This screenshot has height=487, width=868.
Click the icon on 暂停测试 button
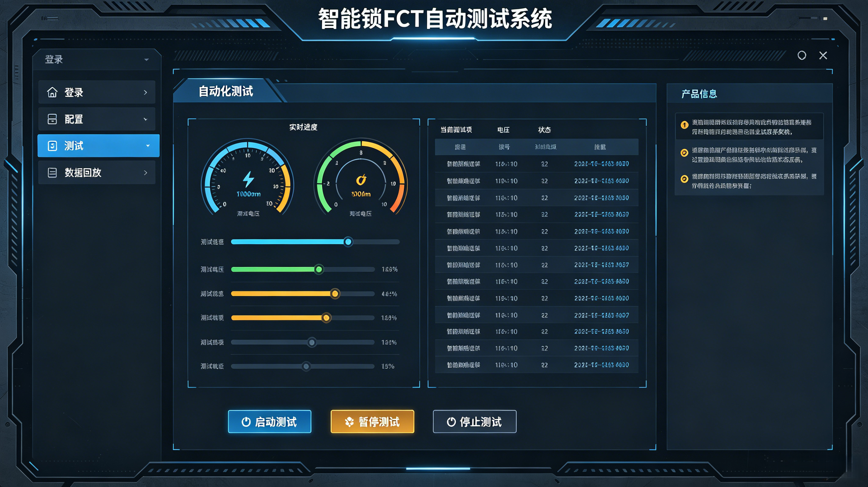(x=349, y=422)
